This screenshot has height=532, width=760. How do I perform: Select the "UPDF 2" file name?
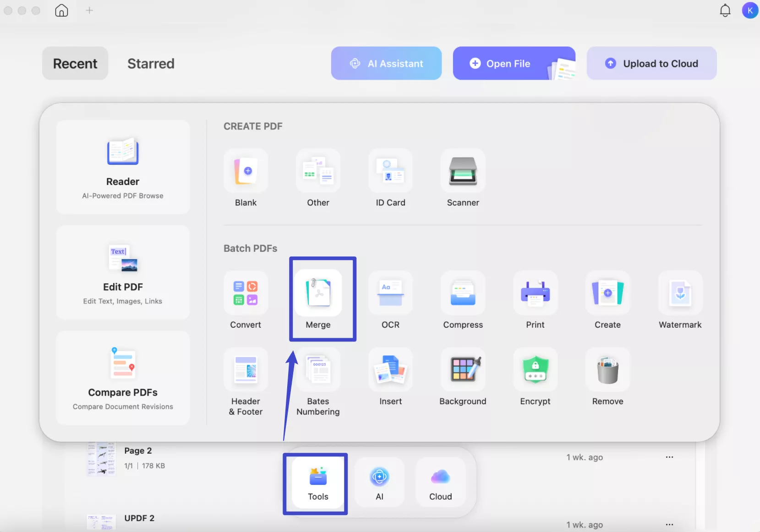(139, 518)
